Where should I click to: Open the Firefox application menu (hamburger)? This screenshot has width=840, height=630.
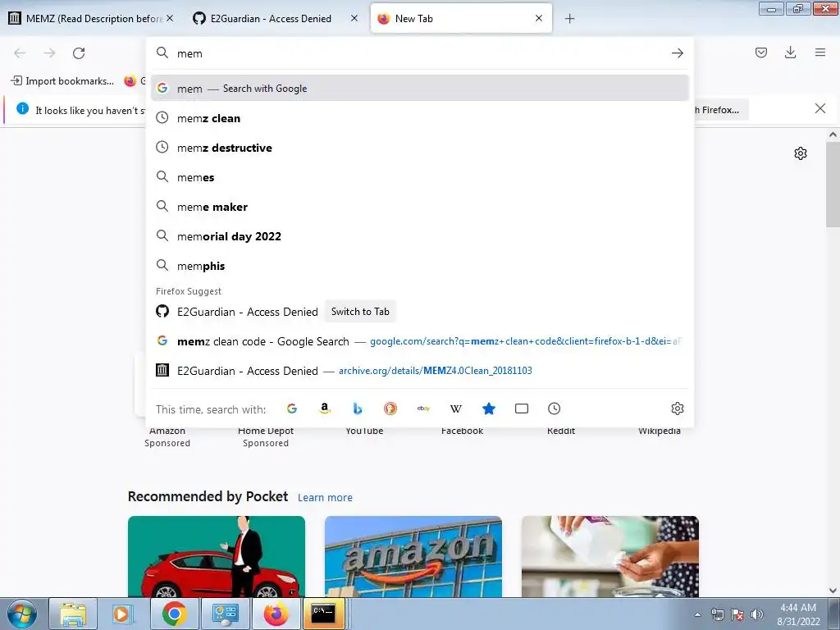[x=819, y=52]
